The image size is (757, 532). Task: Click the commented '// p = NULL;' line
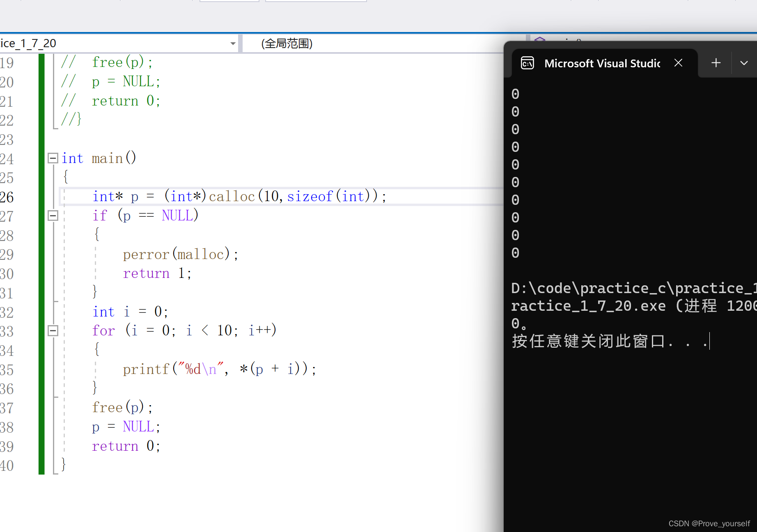[110, 82]
